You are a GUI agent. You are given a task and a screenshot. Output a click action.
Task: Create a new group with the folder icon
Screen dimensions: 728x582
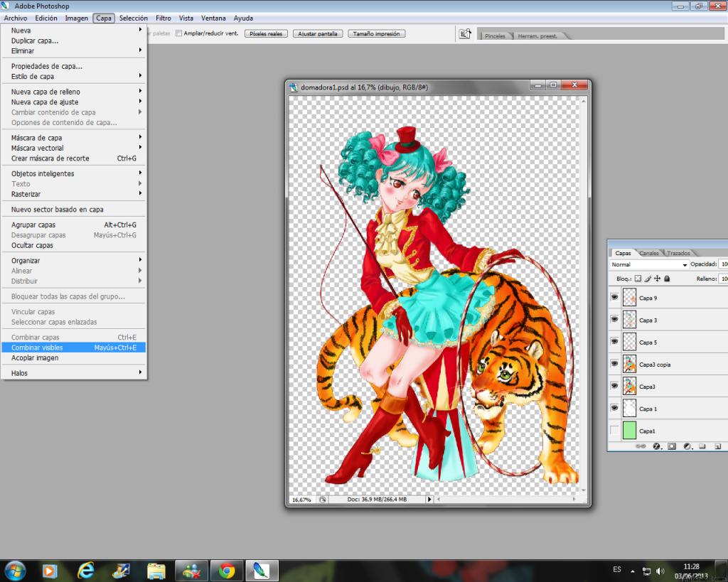coord(702,446)
